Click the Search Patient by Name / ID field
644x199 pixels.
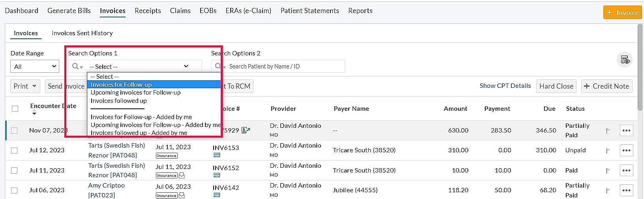284,66
